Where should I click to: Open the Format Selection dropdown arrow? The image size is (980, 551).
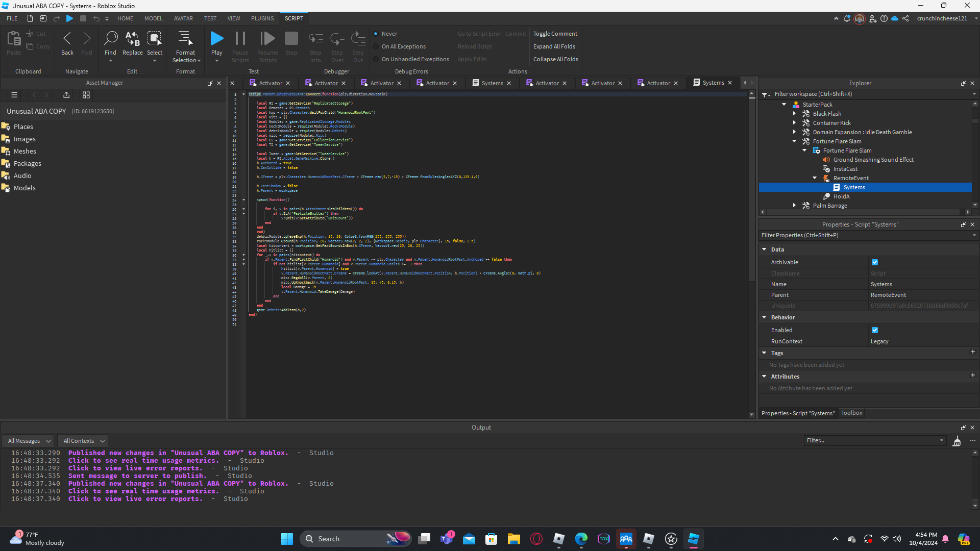click(199, 61)
